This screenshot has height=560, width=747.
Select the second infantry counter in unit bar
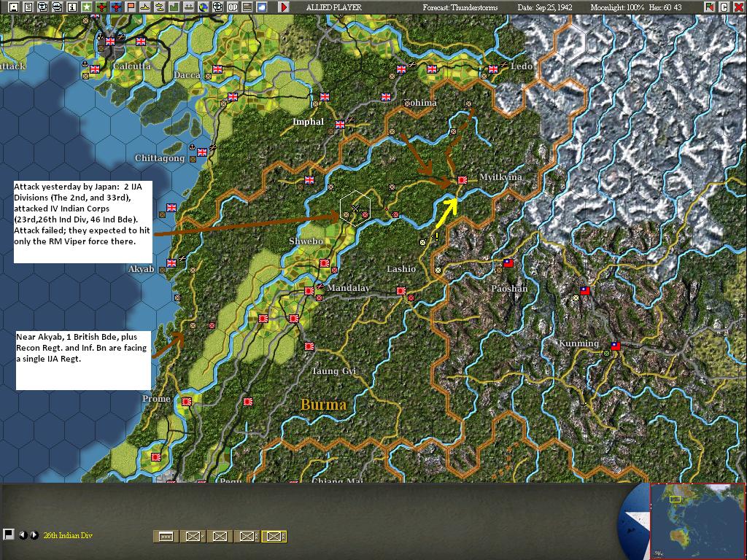pyautogui.click(x=193, y=536)
